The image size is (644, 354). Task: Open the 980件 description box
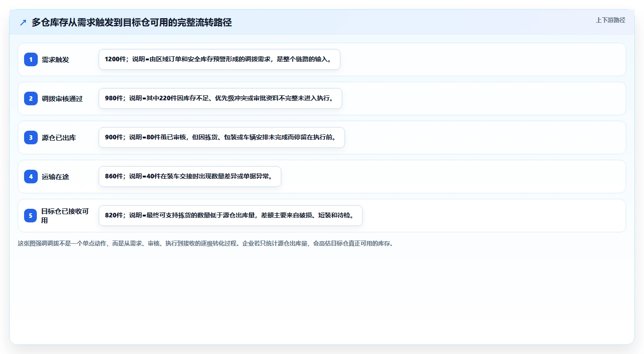[220, 98]
